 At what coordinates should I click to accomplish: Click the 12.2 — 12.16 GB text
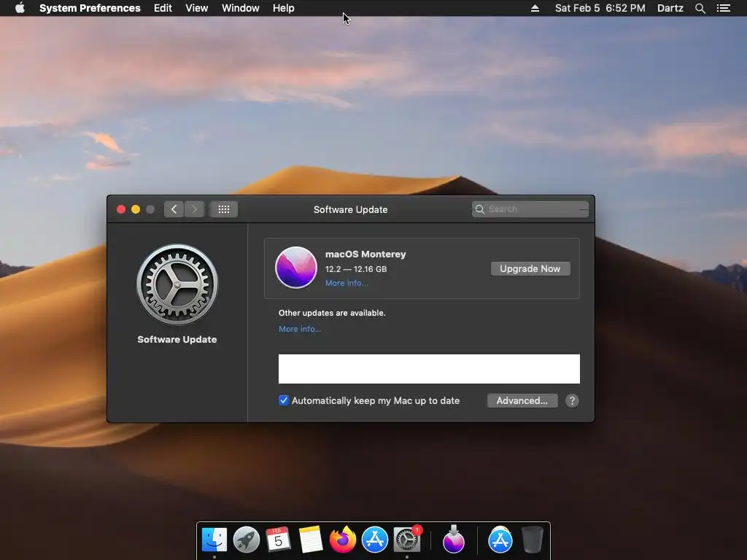tap(356, 269)
